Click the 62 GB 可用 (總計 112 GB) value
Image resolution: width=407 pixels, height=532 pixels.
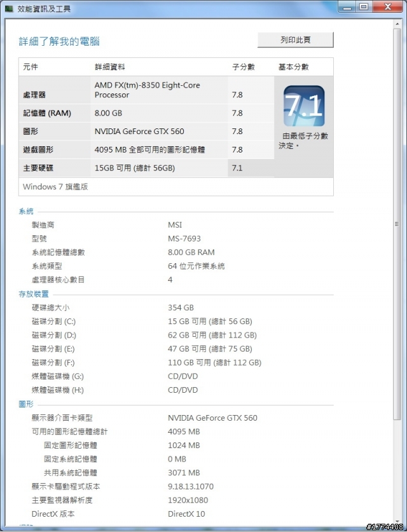click(x=212, y=335)
